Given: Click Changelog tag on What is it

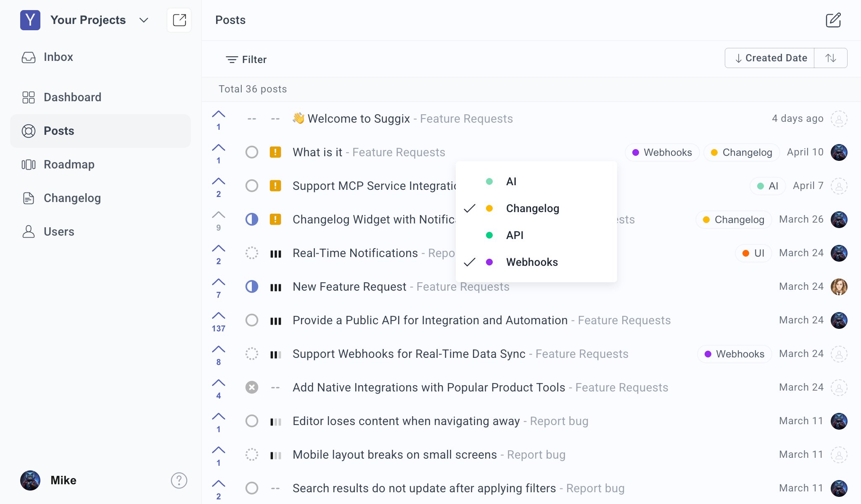Looking at the screenshot, I should tap(742, 152).
